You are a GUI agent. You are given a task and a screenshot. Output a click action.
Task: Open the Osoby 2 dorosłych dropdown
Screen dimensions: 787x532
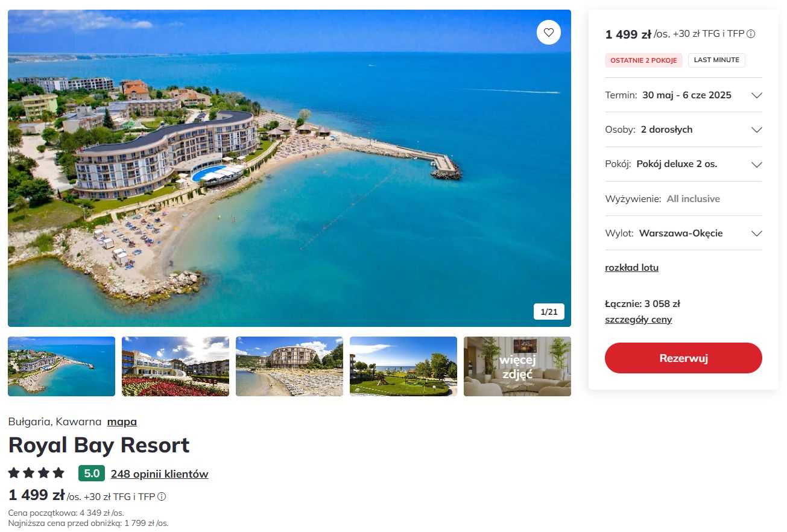[x=683, y=130]
